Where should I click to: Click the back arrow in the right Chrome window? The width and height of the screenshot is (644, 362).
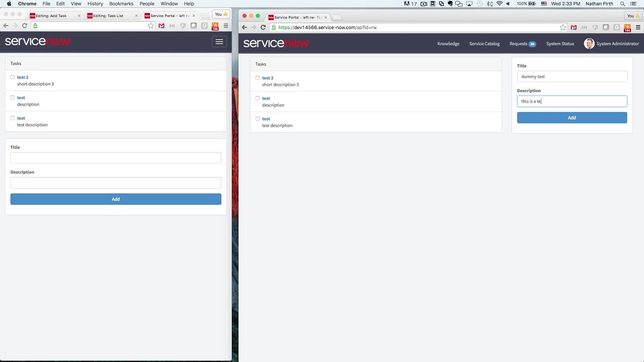244,27
